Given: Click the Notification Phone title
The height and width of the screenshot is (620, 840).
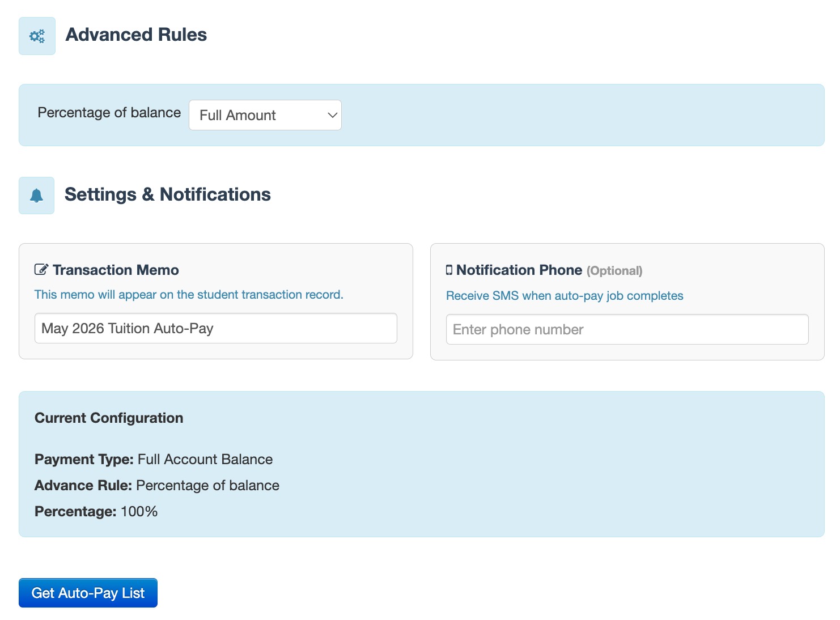Looking at the screenshot, I should 519,270.
